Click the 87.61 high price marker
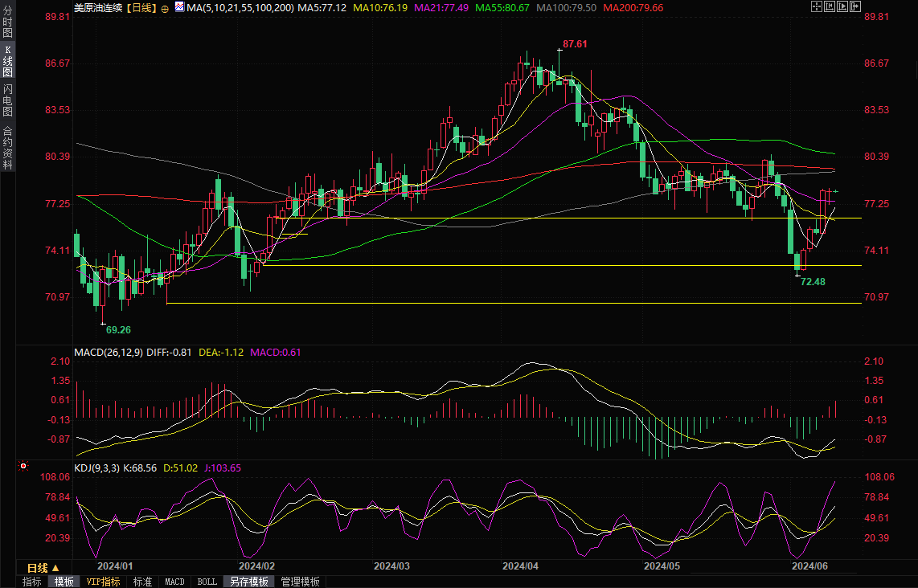 click(575, 45)
